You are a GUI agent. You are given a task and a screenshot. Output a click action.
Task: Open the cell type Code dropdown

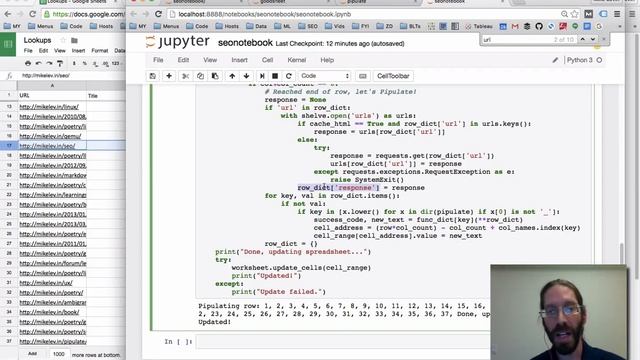[325, 76]
